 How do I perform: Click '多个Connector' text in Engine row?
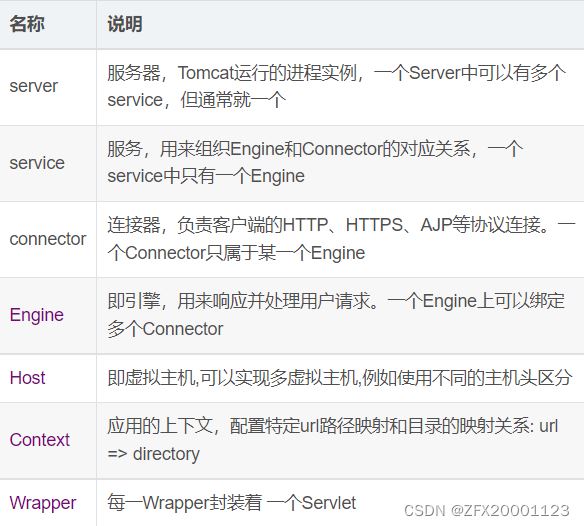coord(165,329)
